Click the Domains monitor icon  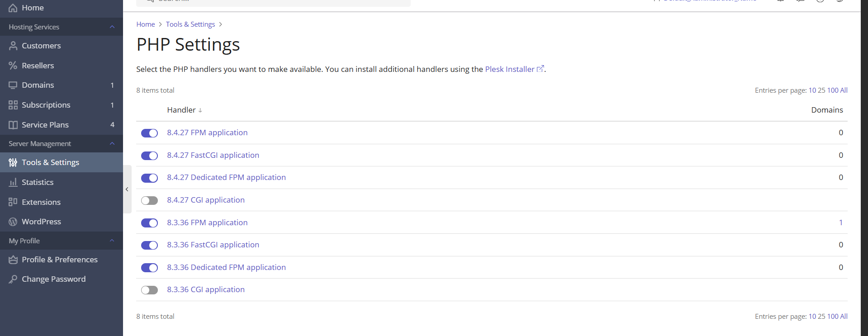(x=13, y=85)
